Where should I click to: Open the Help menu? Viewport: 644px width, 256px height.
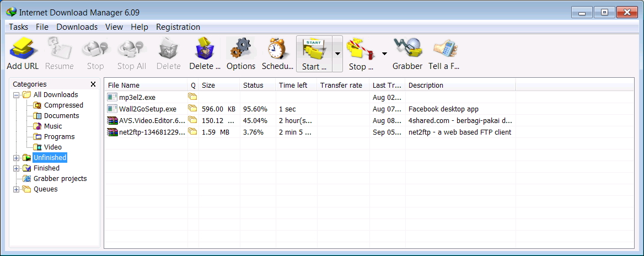coord(139,26)
